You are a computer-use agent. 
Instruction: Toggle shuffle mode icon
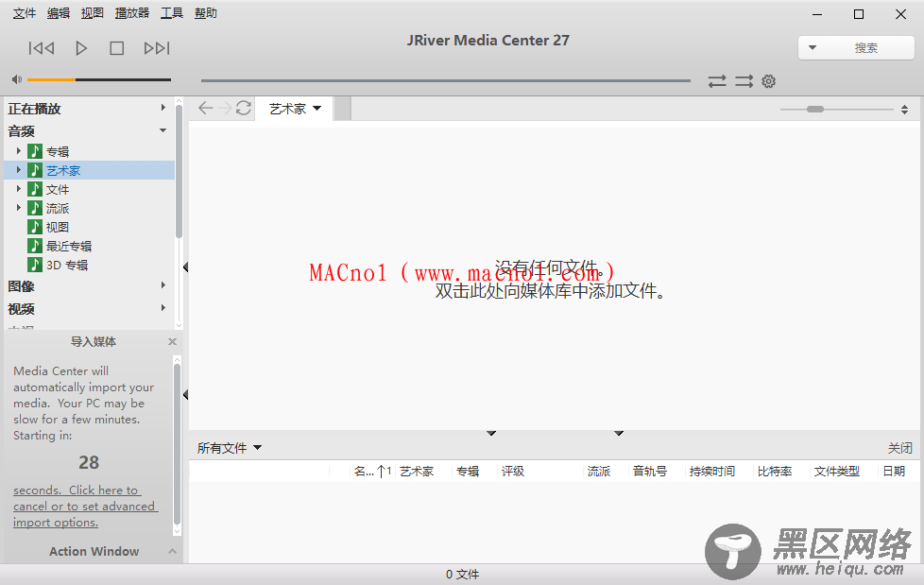(744, 80)
